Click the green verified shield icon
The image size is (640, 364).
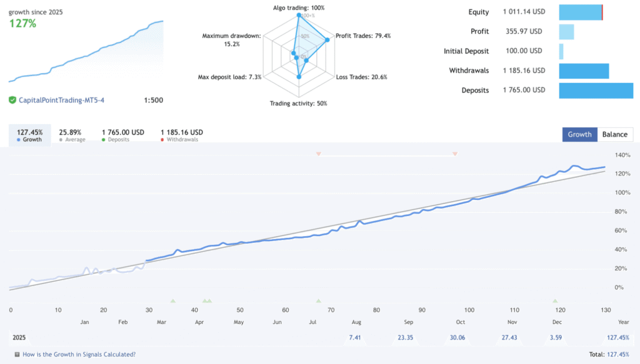pyautogui.click(x=12, y=100)
